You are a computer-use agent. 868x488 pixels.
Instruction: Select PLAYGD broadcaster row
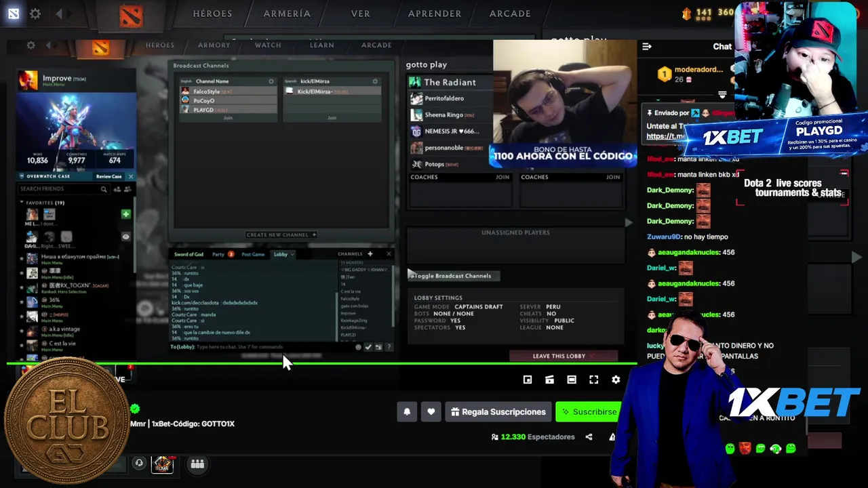(x=229, y=110)
